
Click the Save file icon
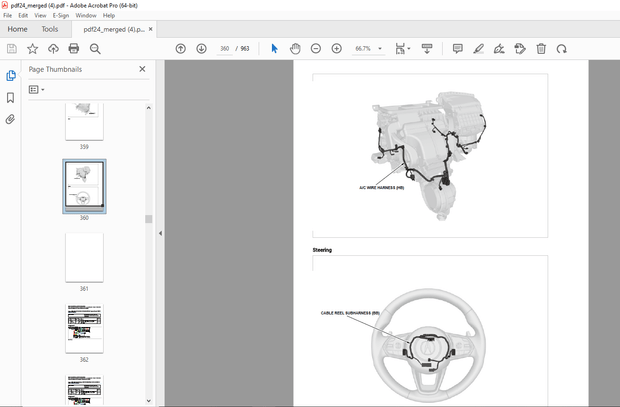(12, 49)
